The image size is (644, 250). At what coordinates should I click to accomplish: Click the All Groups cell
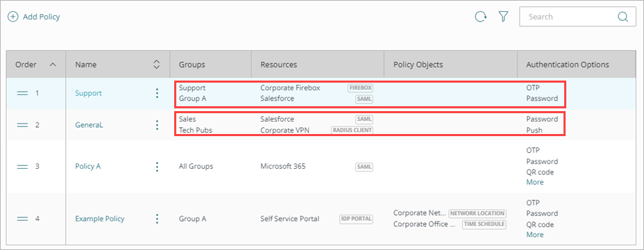196,167
